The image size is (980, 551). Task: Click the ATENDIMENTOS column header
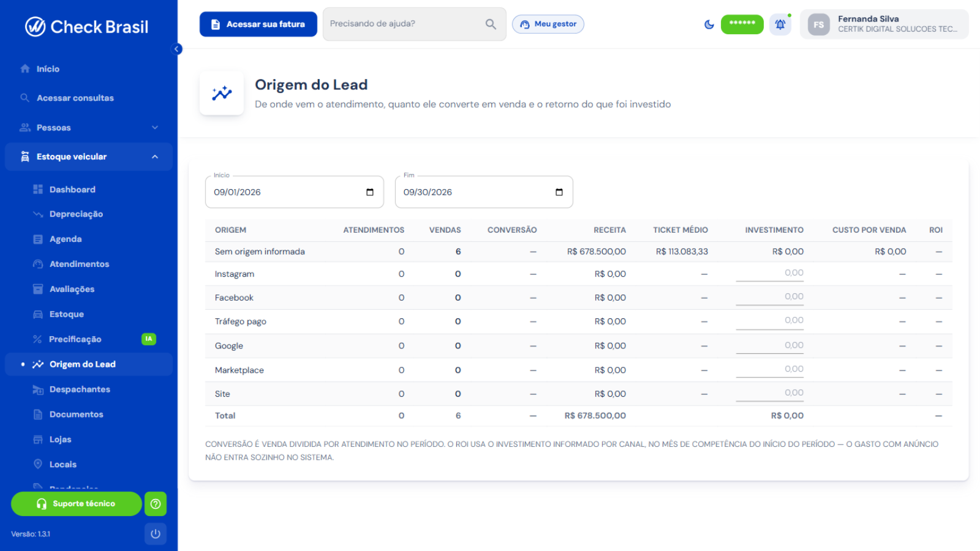click(374, 230)
